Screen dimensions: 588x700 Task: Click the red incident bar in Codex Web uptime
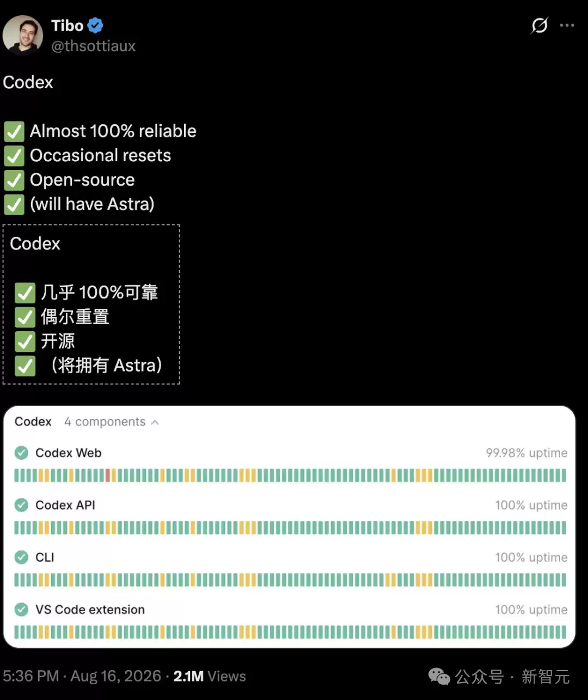pyautogui.click(x=108, y=476)
